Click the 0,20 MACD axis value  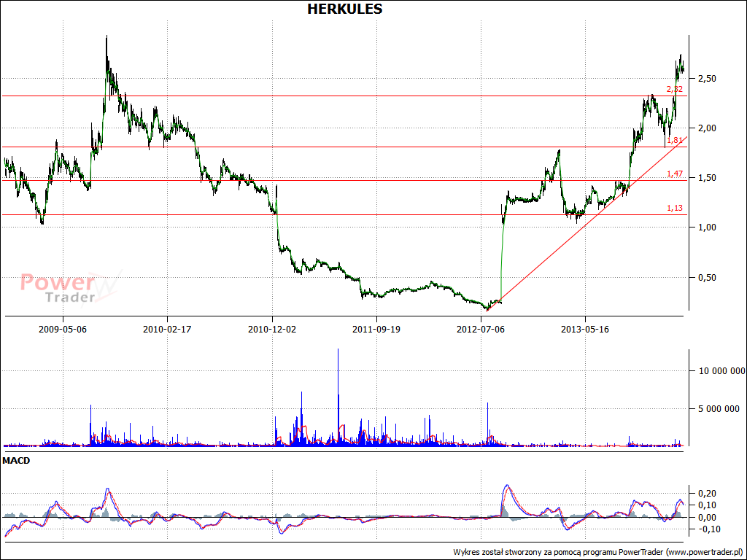(706, 494)
